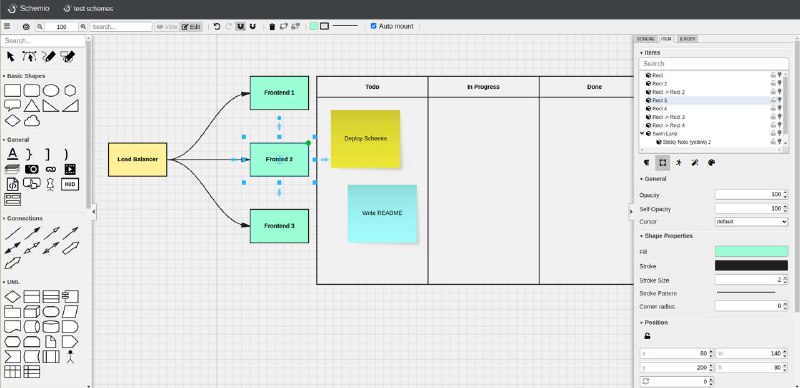The height and width of the screenshot is (388, 800).
Task: Open the Fill color swatch in Shape Properties
Action: [x=751, y=251]
